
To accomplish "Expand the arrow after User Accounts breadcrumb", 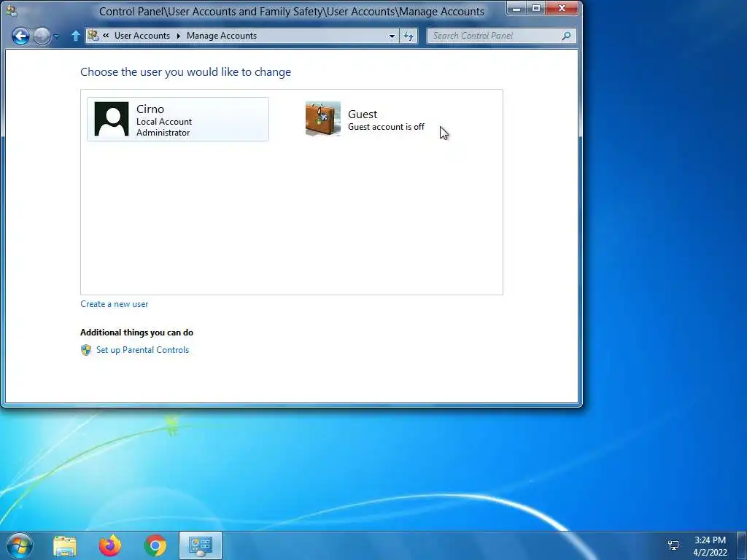I will pyautogui.click(x=178, y=36).
